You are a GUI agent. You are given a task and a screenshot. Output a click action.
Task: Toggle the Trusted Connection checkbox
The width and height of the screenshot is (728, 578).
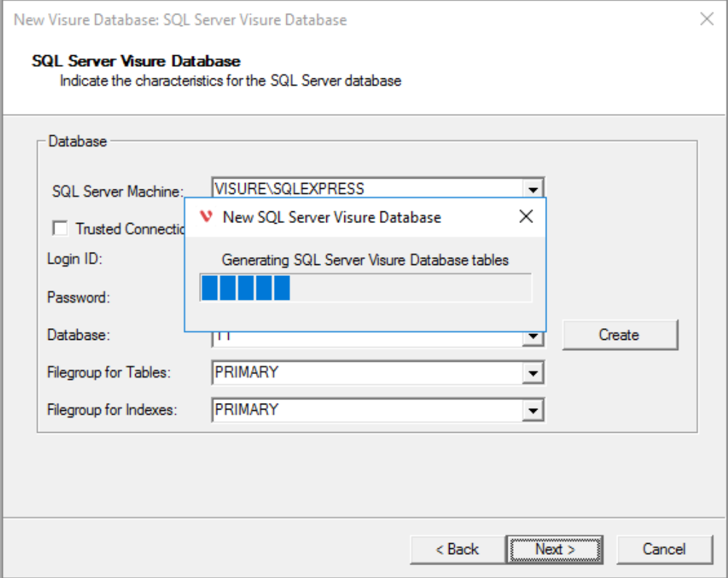pos(60,228)
